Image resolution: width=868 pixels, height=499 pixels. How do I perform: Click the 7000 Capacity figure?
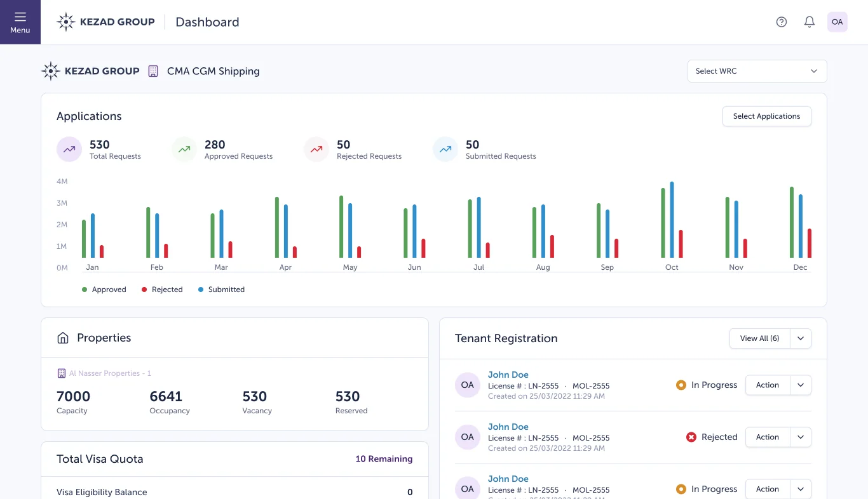[x=74, y=397]
